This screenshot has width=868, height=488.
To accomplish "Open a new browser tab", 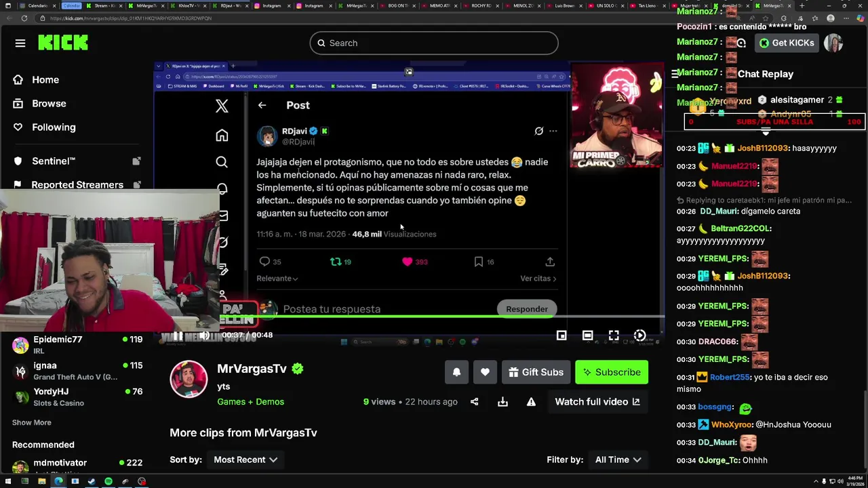I will [802, 5].
